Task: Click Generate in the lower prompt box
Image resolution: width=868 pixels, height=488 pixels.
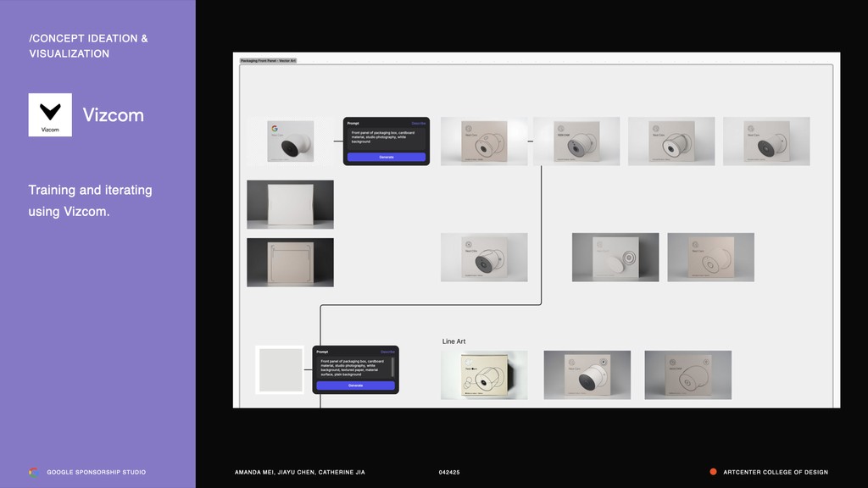Action: 355,385
